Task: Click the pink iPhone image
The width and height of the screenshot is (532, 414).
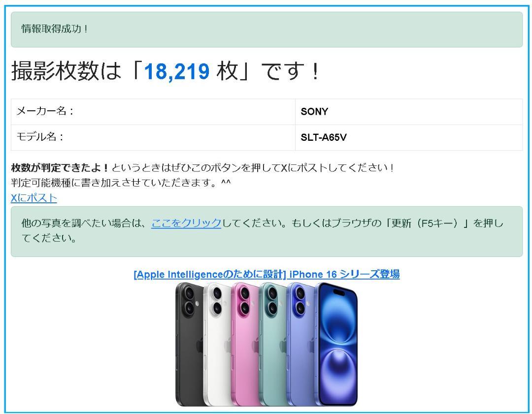Action: pyautogui.click(x=245, y=344)
